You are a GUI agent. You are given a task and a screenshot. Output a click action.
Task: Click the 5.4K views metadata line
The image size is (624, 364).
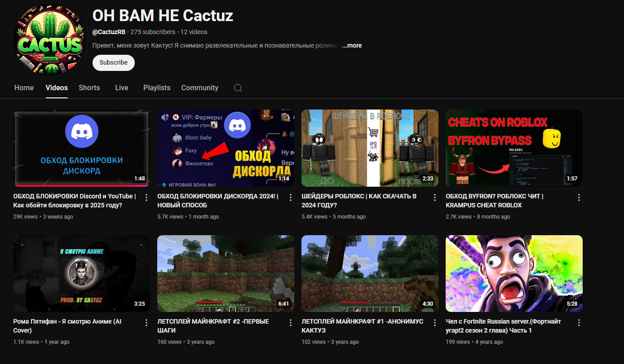[x=334, y=217]
